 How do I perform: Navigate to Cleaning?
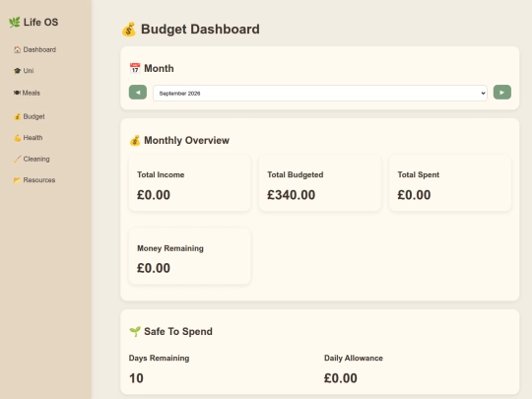click(32, 159)
